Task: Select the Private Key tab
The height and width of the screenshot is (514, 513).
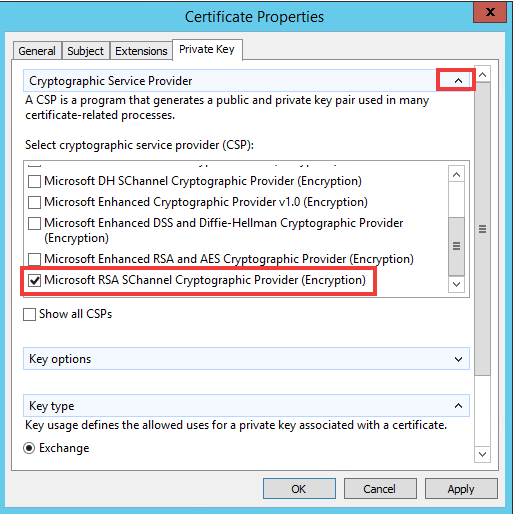Action: 207,49
